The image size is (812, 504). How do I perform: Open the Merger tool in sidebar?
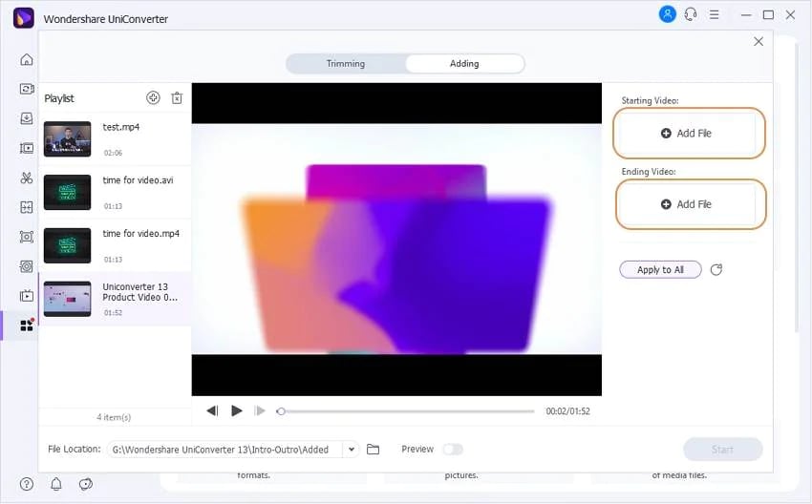[x=27, y=207]
